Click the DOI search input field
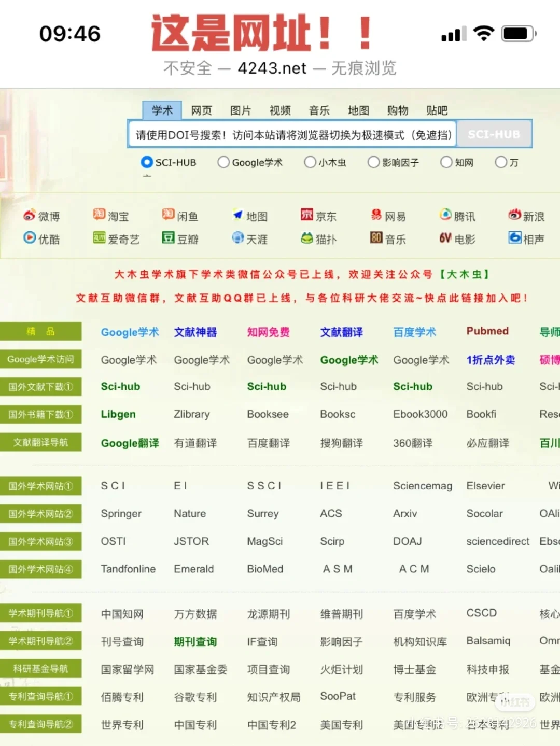 (293, 135)
